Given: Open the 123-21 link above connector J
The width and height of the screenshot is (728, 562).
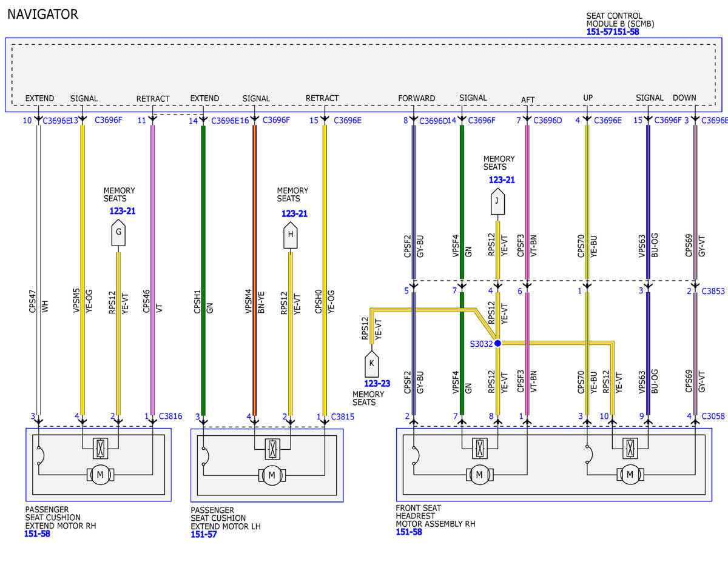Looking at the screenshot, I should click(x=502, y=180).
